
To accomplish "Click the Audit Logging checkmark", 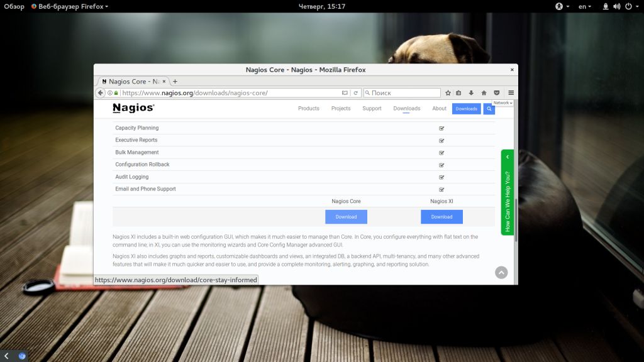I will pos(441,177).
